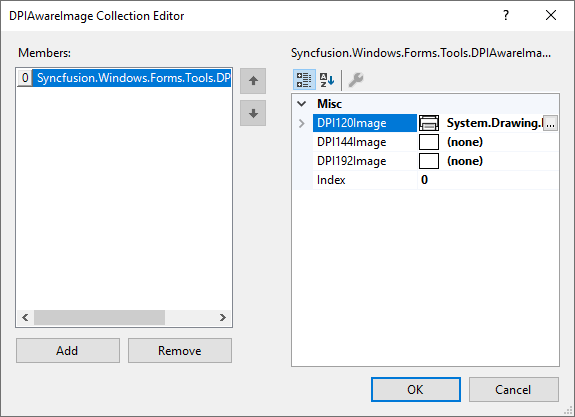The height and width of the screenshot is (417, 575).
Task: Click the DPI144Image (none) value
Action: click(x=465, y=142)
